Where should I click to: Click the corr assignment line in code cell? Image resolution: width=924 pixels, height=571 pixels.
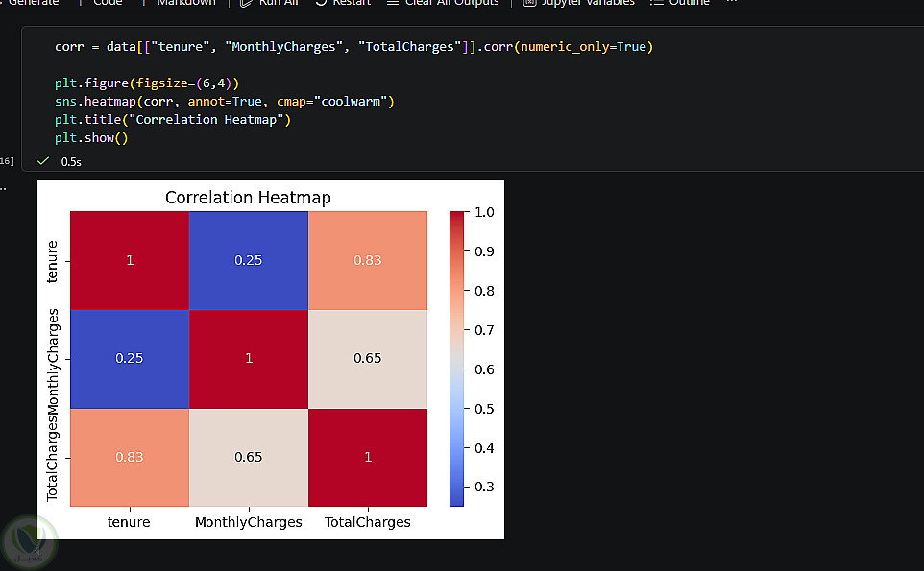pyautogui.click(x=353, y=46)
